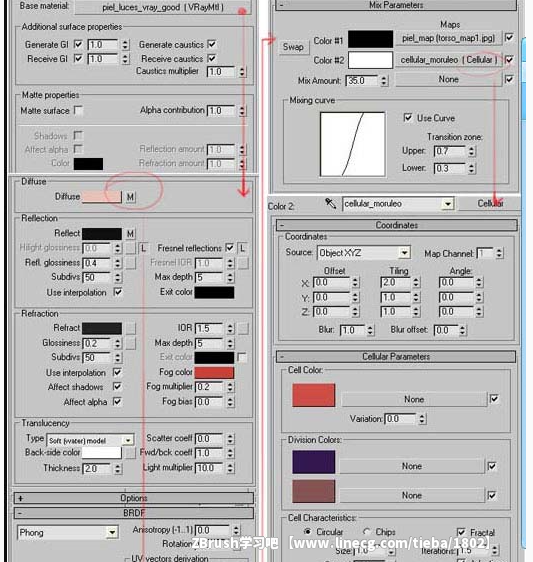This screenshot has height=562, width=533.
Task: Open cellular_moruleo (Cellular) map button
Action: [x=448, y=60]
